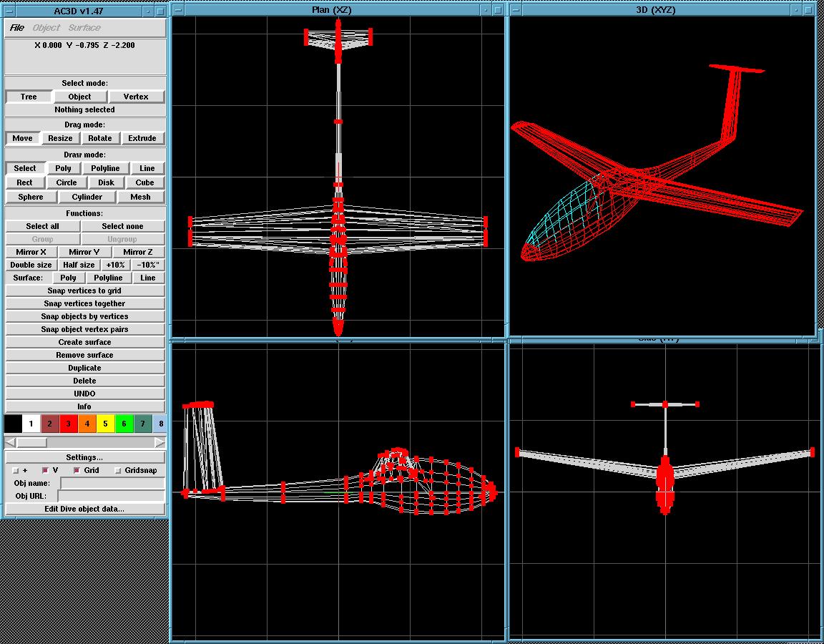The width and height of the screenshot is (824, 644).
Task: Open the Settings... dialog
Action: click(84, 457)
